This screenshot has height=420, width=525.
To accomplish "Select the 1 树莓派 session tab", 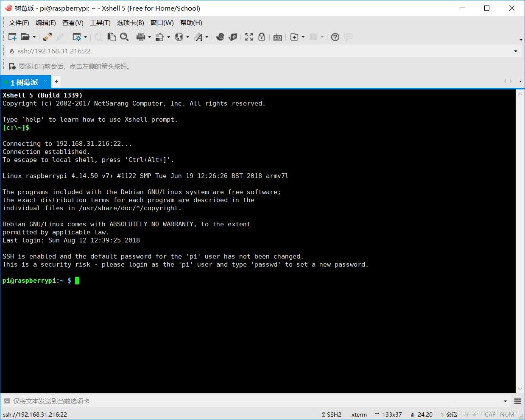I will tap(25, 82).
